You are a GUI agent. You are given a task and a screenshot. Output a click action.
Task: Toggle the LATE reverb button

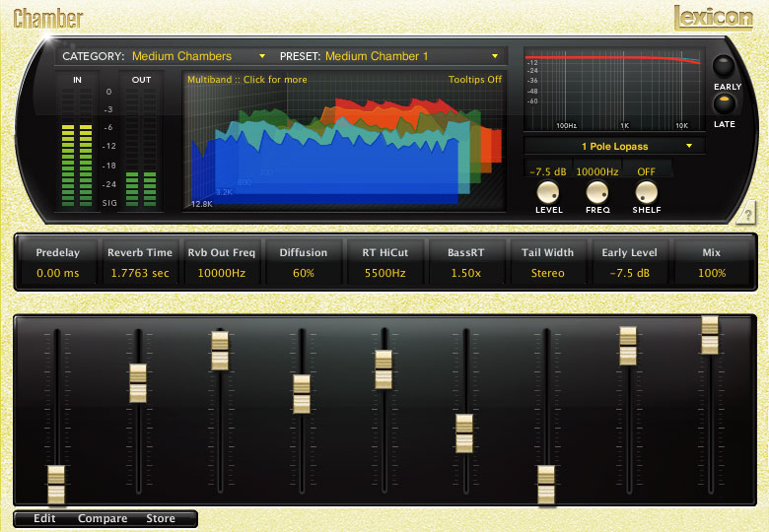click(x=724, y=103)
